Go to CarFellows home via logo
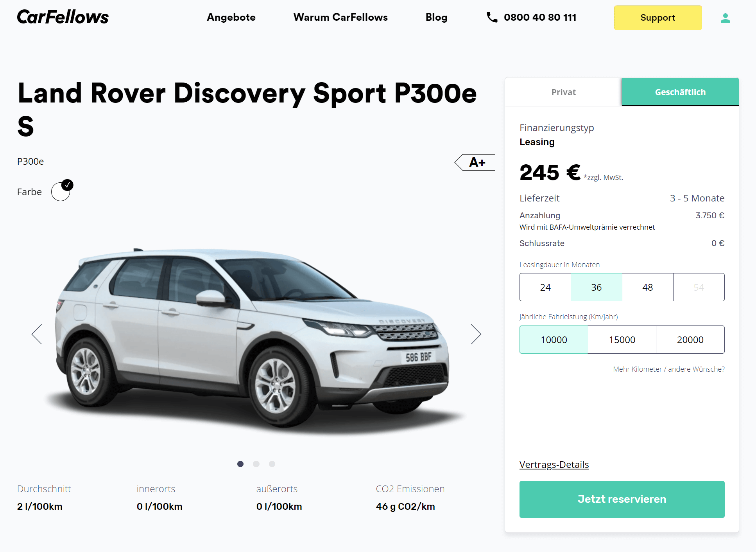756x552 pixels. point(63,17)
